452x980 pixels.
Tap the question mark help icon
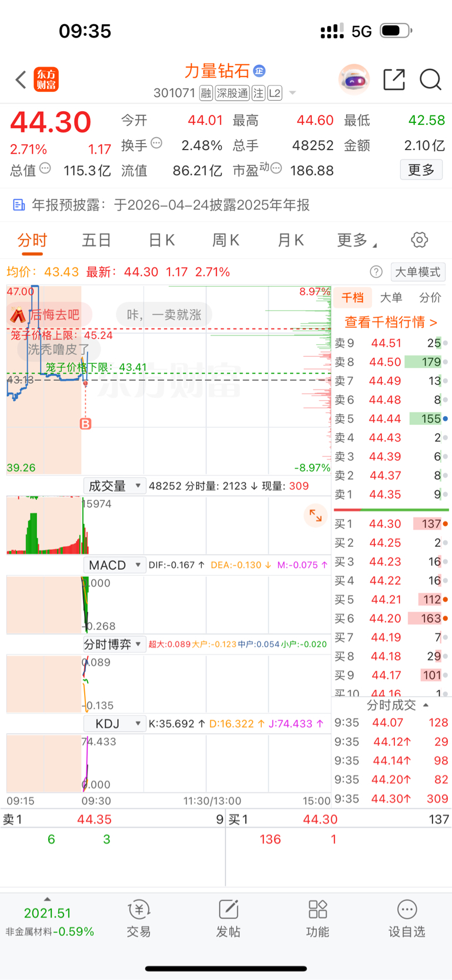tap(376, 272)
